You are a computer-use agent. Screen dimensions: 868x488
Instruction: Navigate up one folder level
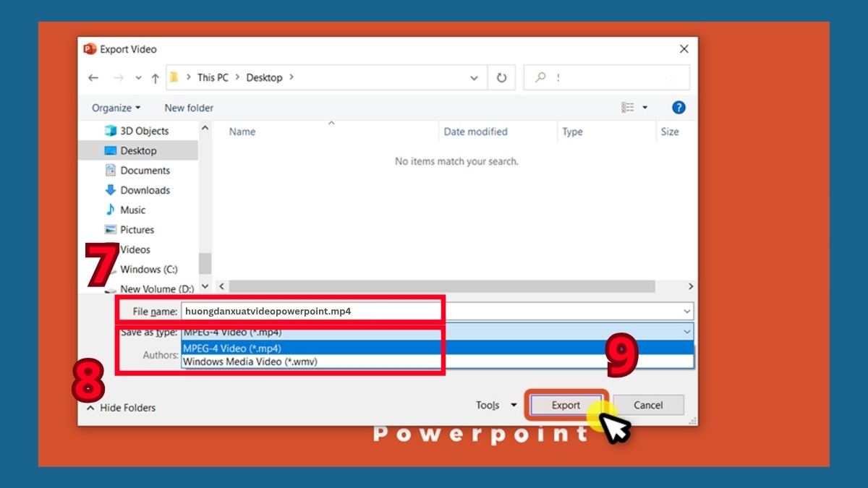(x=155, y=77)
